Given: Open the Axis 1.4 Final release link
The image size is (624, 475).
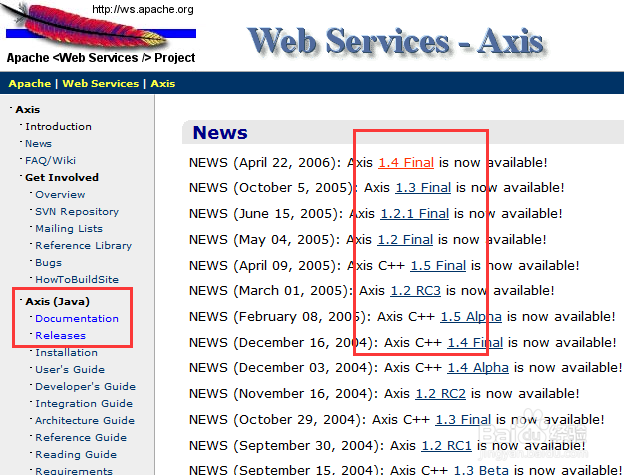Looking at the screenshot, I should 406,163.
